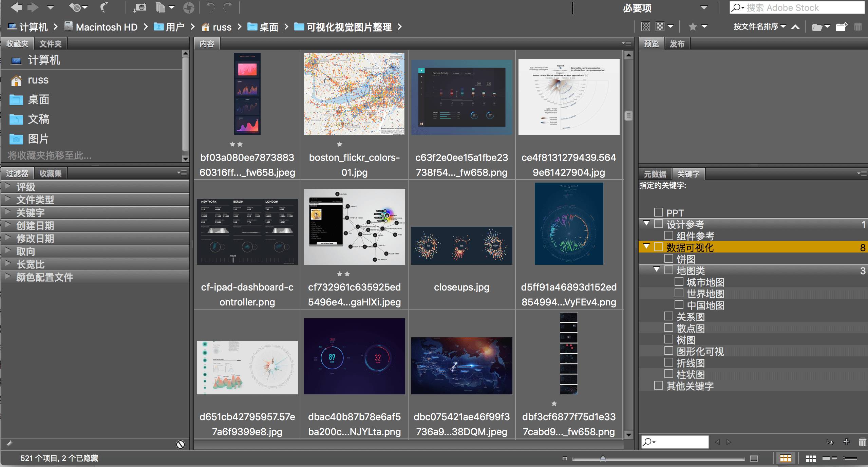
Task: Rotate 90° counterclockwise icon
Action: pos(211,7)
